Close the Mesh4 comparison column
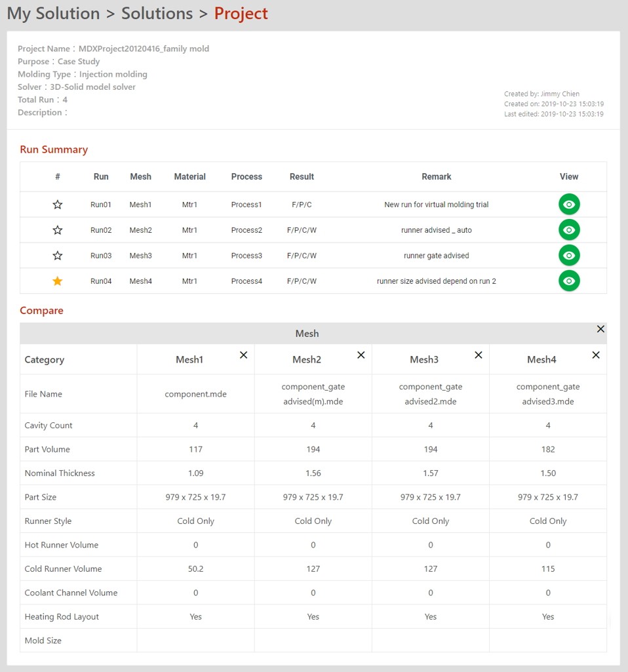 click(595, 355)
